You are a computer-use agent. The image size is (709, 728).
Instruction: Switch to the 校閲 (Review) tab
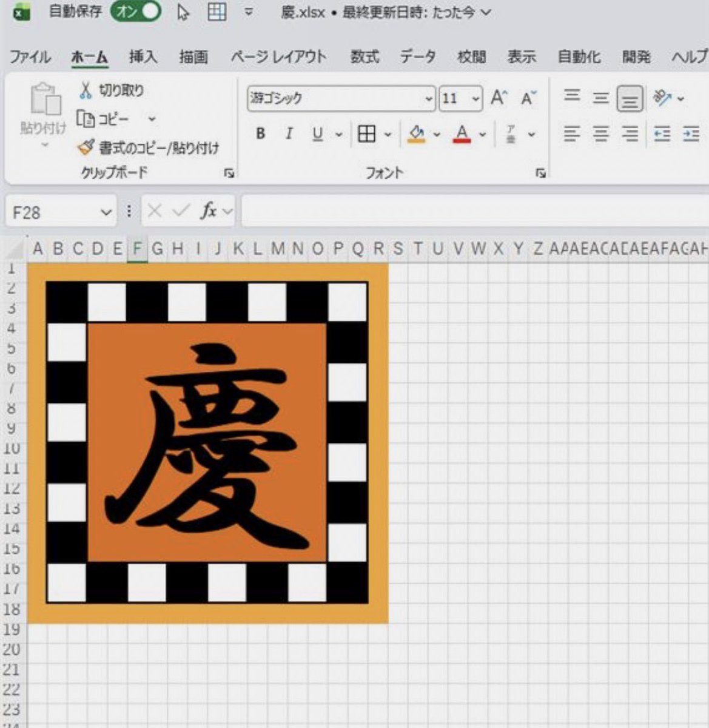472,57
